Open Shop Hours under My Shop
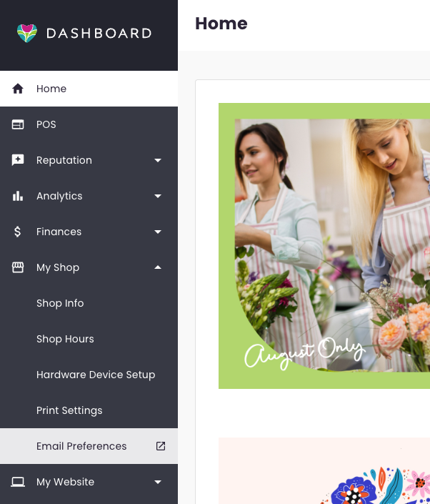The image size is (430, 504). [x=65, y=339]
